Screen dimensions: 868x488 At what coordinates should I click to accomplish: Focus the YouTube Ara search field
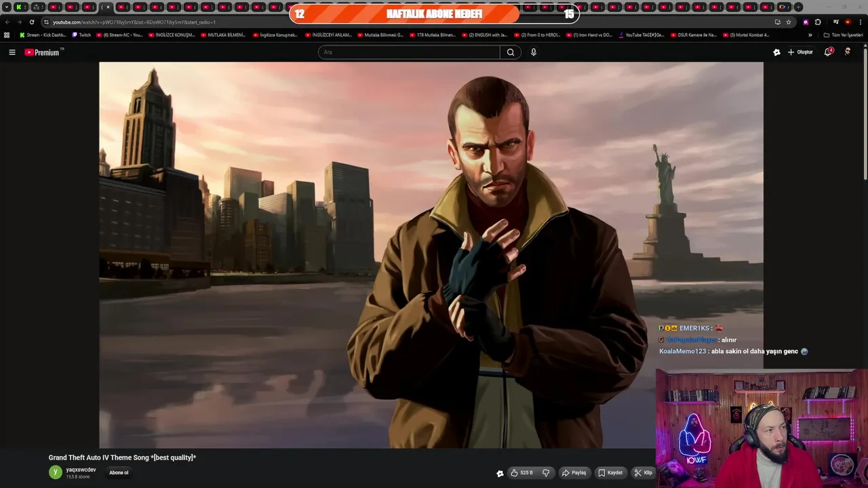tap(409, 52)
